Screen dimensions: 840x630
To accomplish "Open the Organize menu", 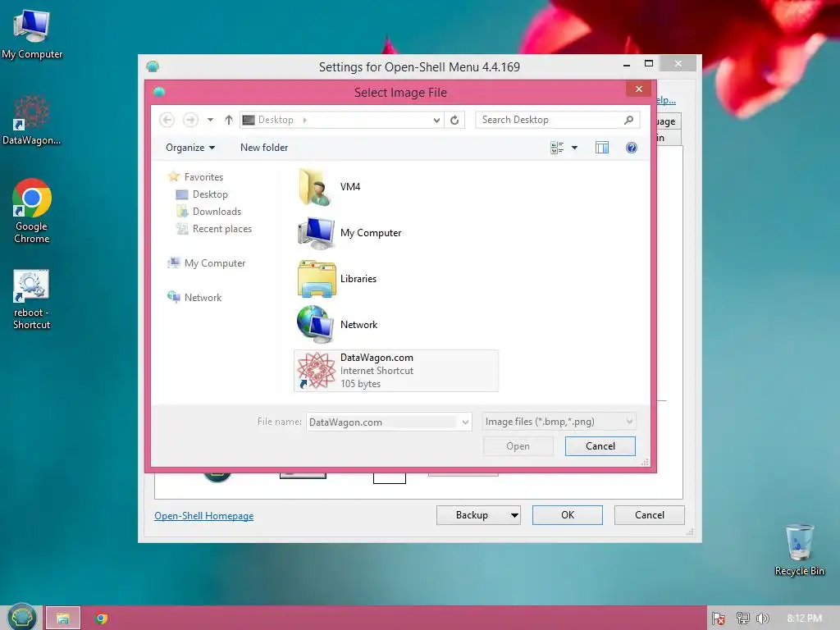I will [190, 148].
